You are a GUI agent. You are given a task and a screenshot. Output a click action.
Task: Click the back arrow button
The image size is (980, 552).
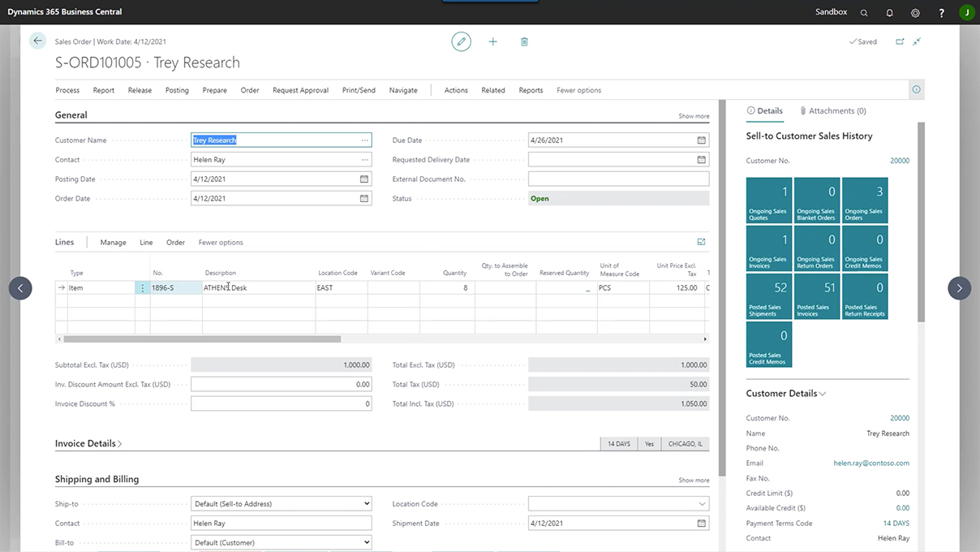(38, 41)
